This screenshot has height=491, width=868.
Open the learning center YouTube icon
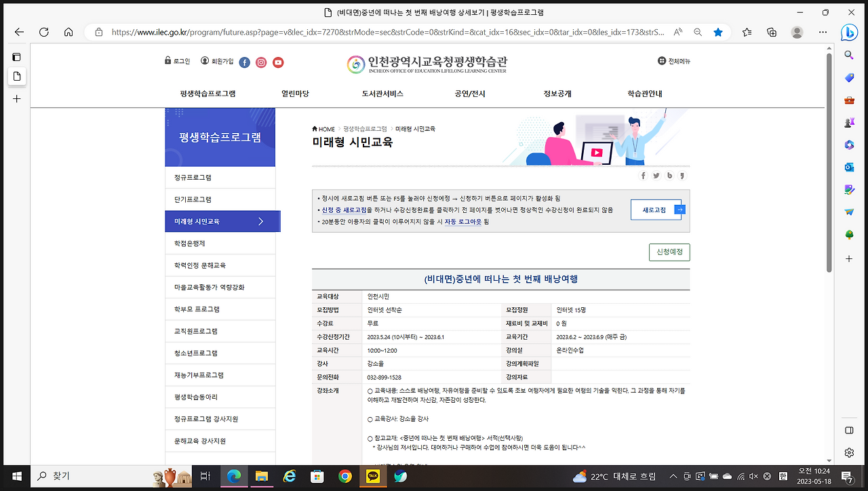pyautogui.click(x=278, y=62)
